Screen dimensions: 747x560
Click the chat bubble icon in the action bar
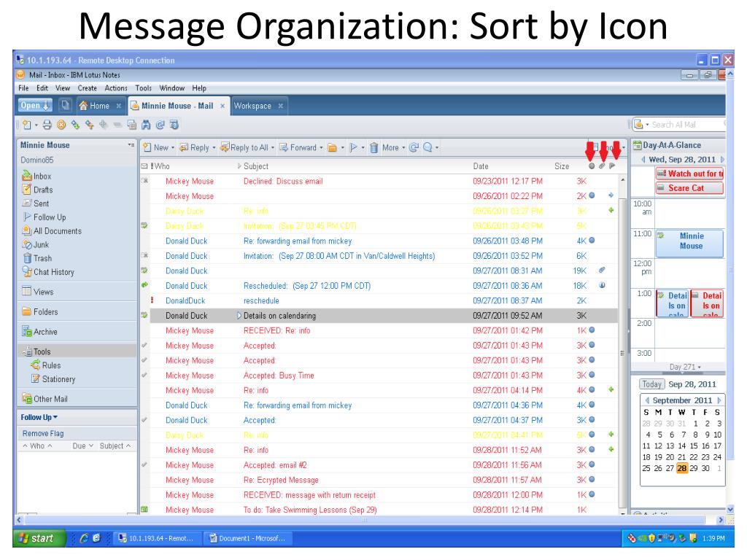pos(427,147)
